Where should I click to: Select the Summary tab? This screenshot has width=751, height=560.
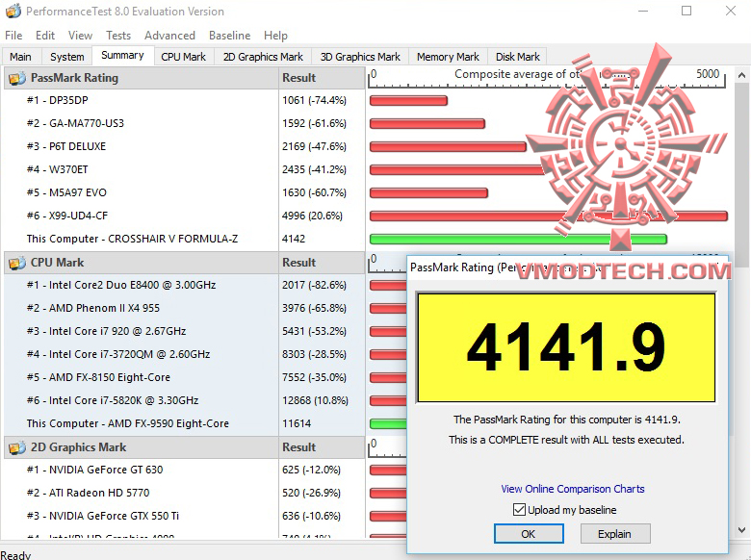(122, 56)
